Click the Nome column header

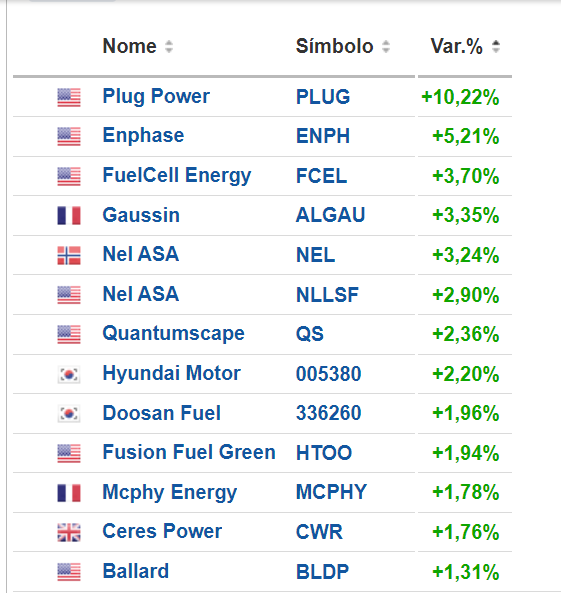tap(129, 46)
